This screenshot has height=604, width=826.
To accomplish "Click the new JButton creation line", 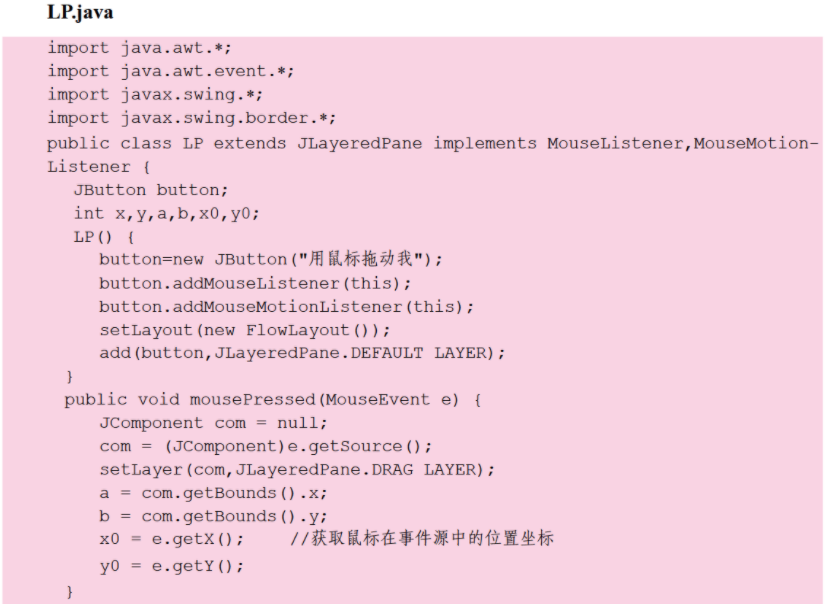I will pos(270,259).
